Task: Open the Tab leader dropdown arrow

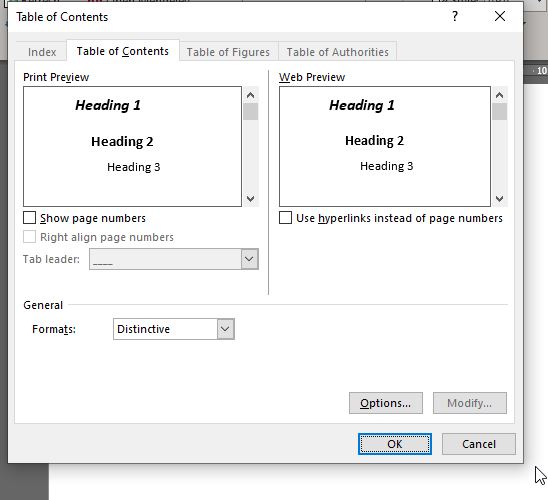Action: pos(249,259)
